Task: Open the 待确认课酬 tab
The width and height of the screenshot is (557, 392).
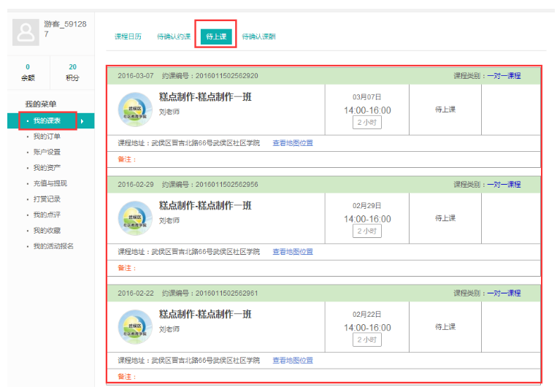Action: pyautogui.click(x=258, y=36)
